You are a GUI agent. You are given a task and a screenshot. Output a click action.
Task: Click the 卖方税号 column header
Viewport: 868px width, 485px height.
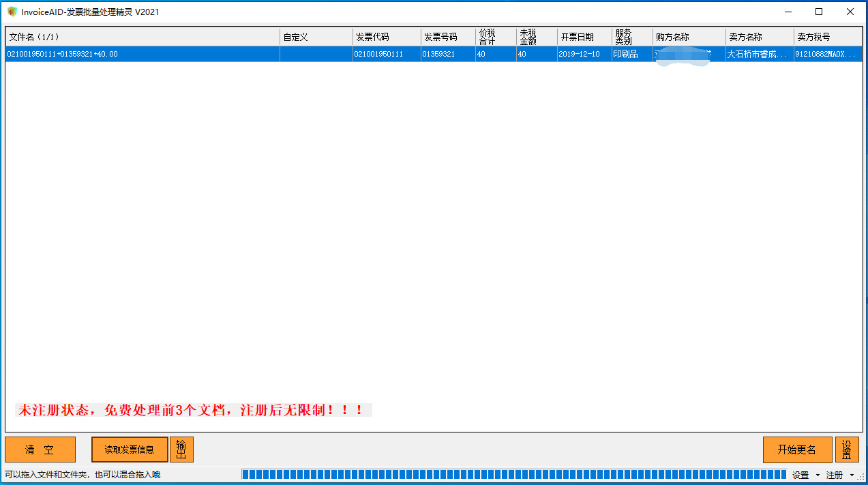(828, 37)
